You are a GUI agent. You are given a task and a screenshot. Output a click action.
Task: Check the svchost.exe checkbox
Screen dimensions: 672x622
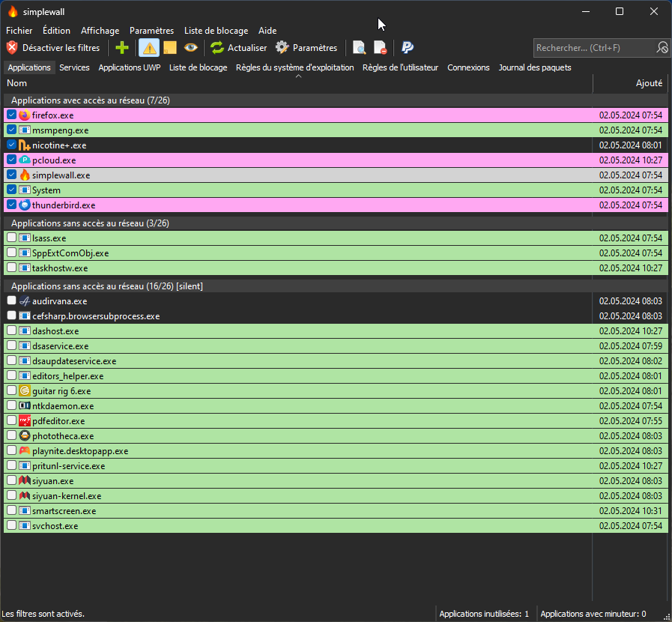[11, 525]
